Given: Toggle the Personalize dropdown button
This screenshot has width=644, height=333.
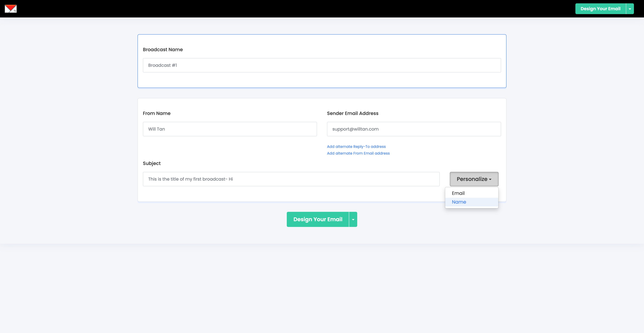Looking at the screenshot, I should click(474, 179).
